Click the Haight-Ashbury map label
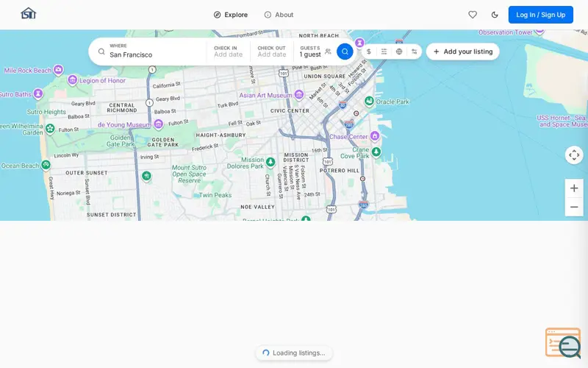The height and width of the screenshot is (368, 588). click(221, 135)
